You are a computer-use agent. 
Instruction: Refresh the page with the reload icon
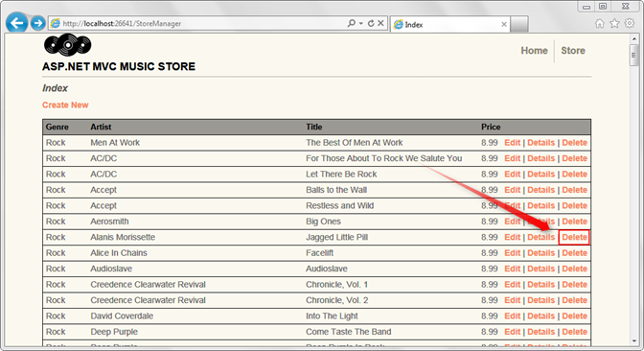(x=371, y=23)
